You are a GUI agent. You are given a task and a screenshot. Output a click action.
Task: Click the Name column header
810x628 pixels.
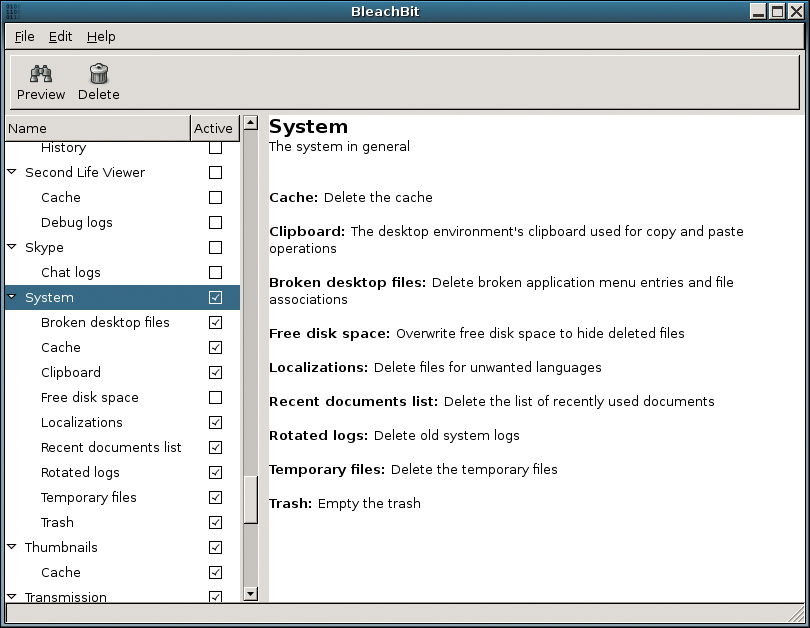98,128
